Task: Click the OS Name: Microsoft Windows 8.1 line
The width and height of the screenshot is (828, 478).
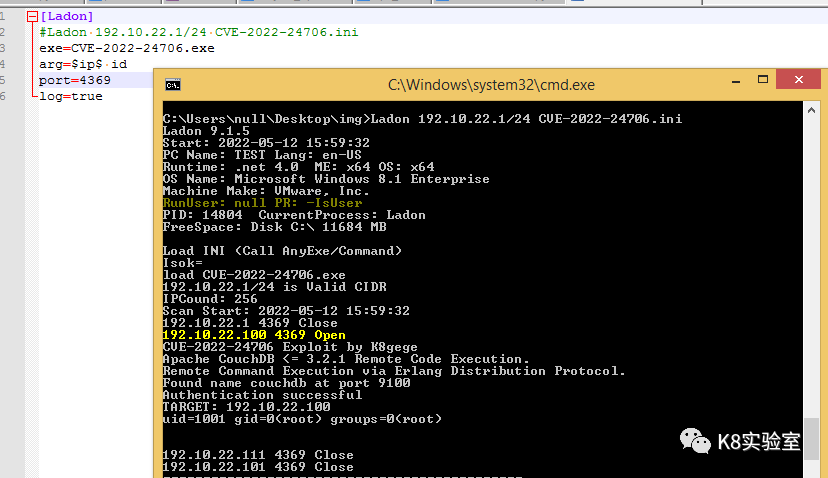Action: (x=326, y=179)
